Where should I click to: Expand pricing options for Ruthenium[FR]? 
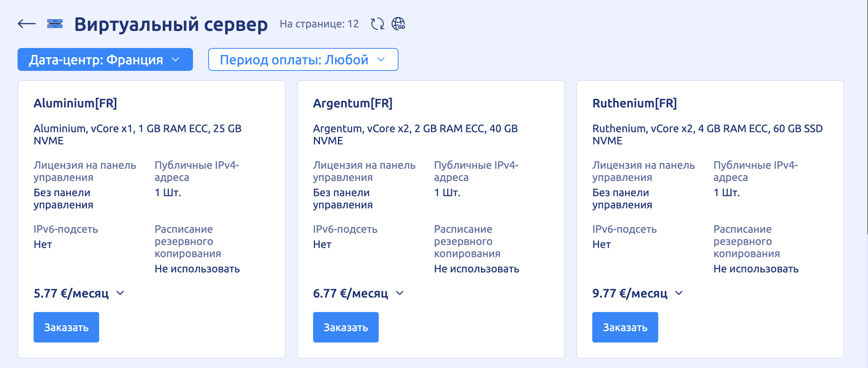[x=679, y=293]
